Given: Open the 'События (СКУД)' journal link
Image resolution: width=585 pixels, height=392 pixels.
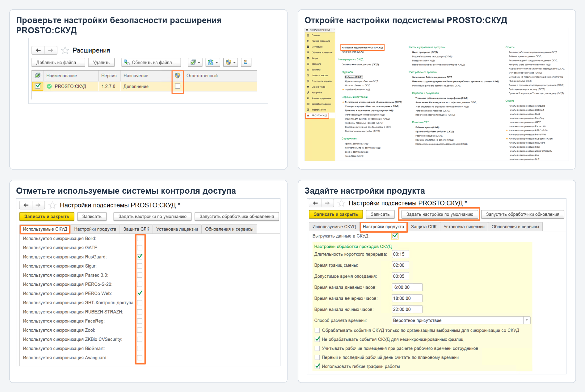Looking at the screenshot, I should [x=354, y=77].
